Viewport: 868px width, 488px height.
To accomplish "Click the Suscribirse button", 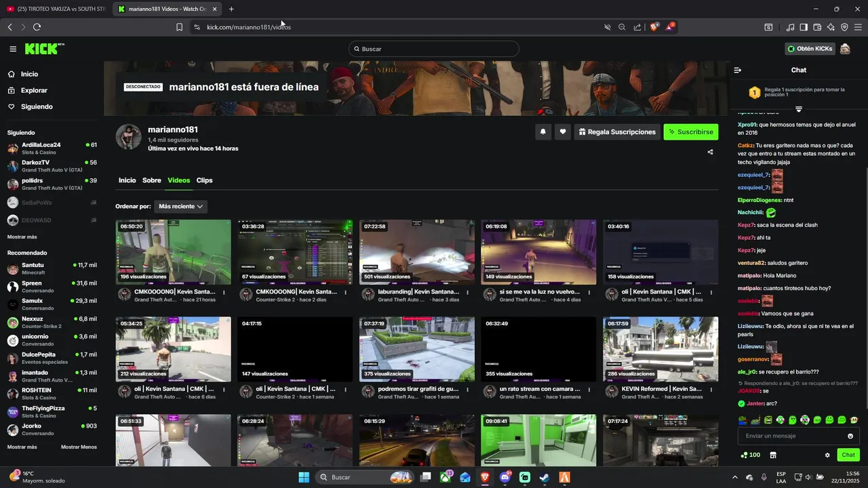I will (691, 132).
